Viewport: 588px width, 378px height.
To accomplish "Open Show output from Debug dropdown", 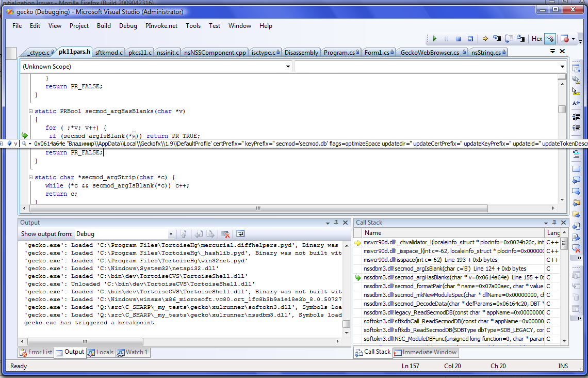I will click(171, 234).
